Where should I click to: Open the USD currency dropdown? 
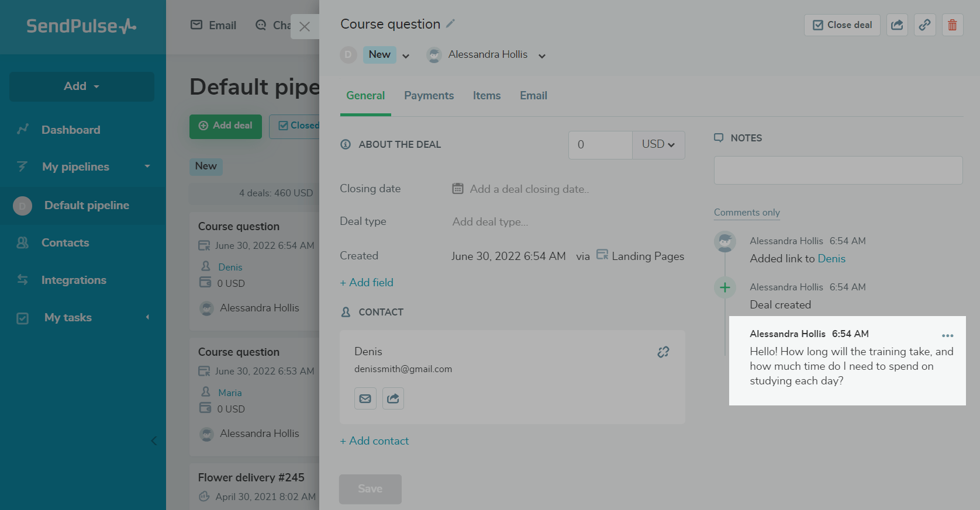pos(658,144)
